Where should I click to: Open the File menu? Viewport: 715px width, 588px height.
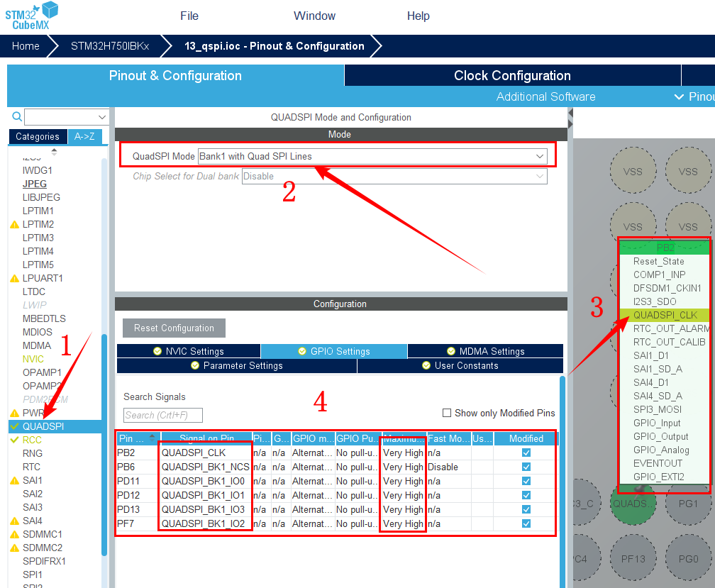click(189, 16)
